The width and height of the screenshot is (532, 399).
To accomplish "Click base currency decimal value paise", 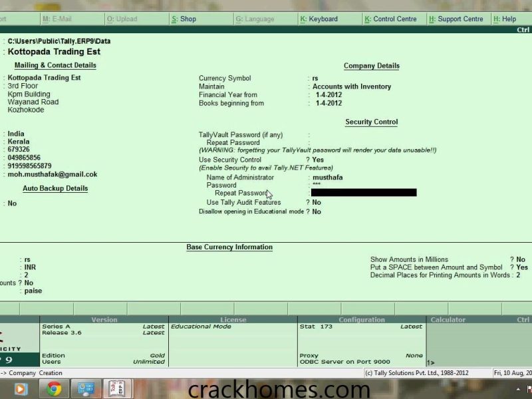I will coord(33,291).
